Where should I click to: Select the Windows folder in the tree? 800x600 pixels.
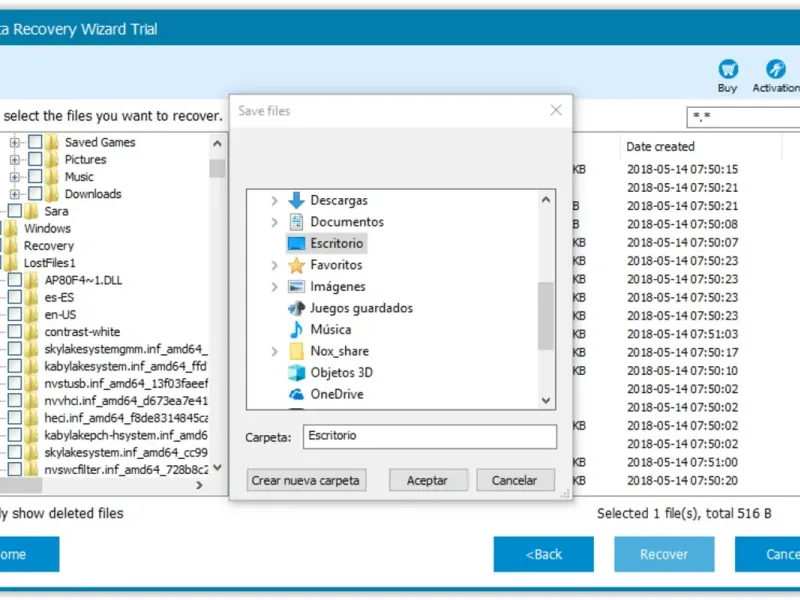pos(47,229)
